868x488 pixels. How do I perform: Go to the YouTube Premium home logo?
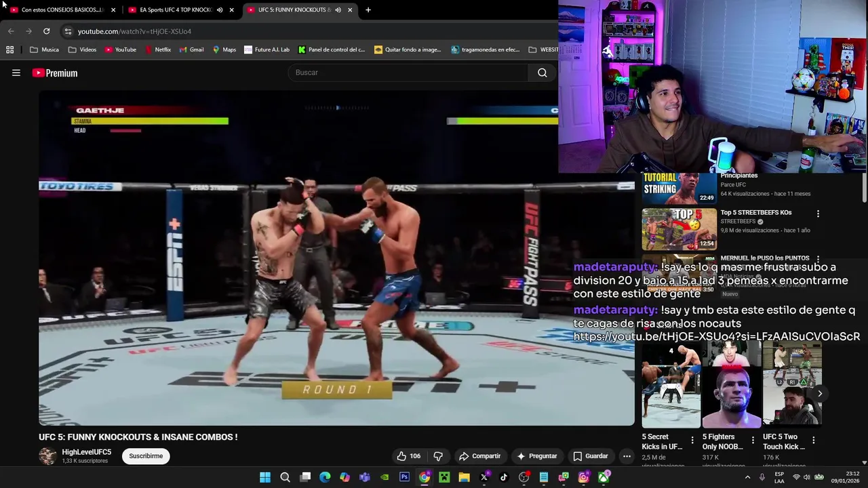(55, 73)
